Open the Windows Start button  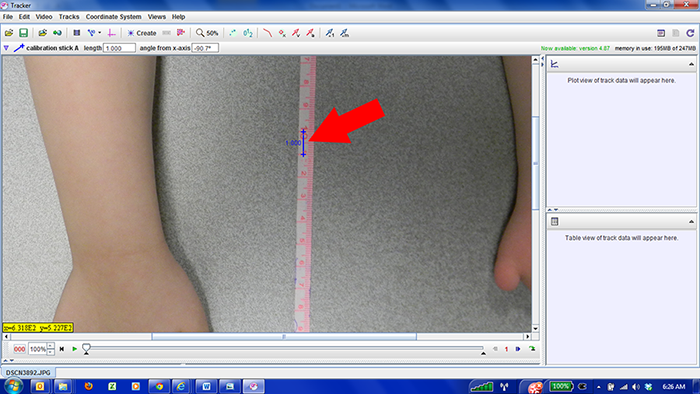click(x=12, y=386)
